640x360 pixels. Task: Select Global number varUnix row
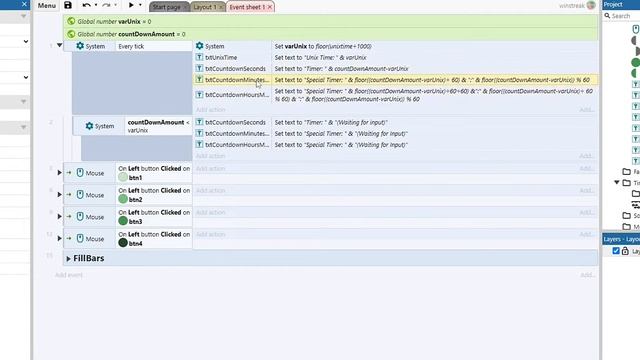point(331,21)
